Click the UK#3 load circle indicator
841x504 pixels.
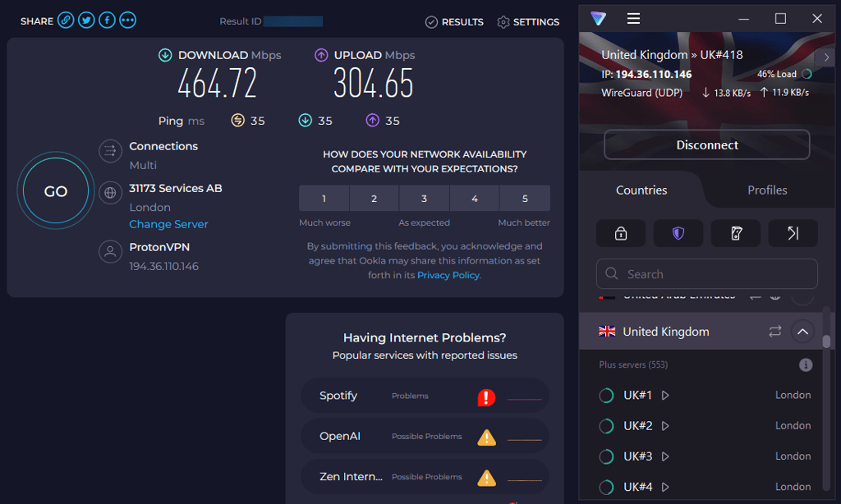click(606, 457)
